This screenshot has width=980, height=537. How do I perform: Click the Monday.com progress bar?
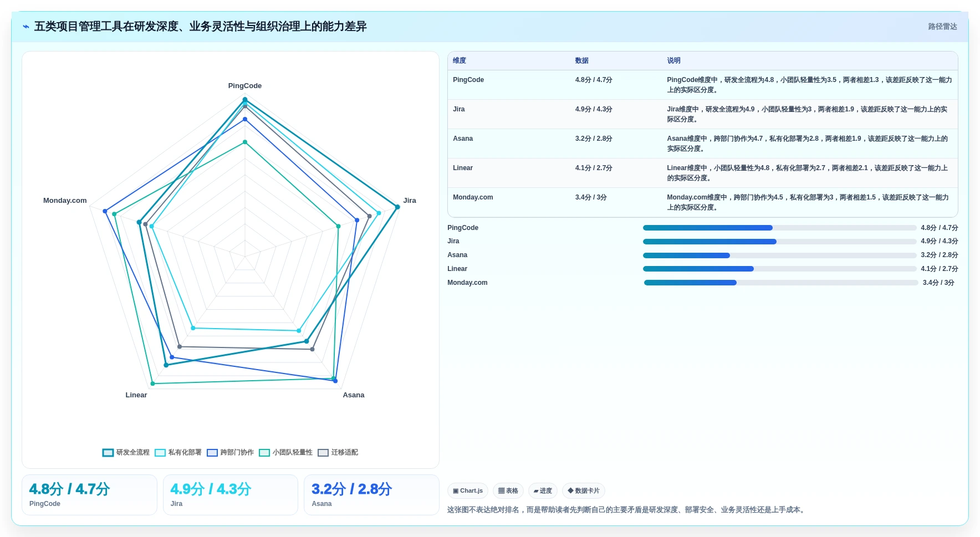(x=781, y=283)
